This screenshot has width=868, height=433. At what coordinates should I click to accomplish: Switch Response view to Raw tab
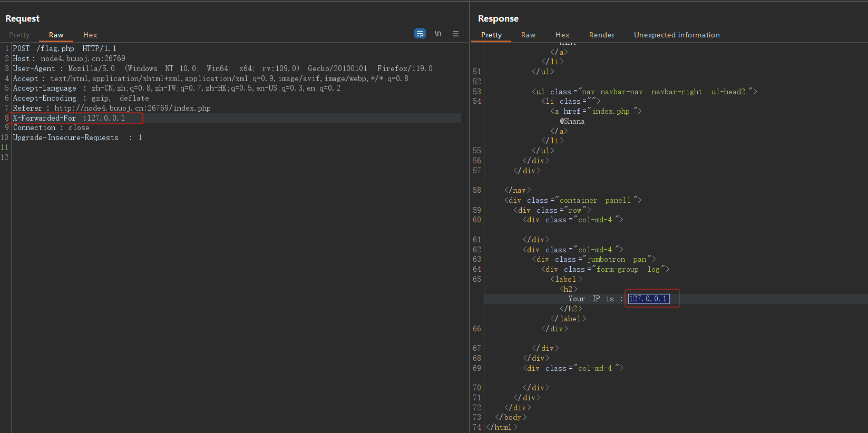click(528, 35)
